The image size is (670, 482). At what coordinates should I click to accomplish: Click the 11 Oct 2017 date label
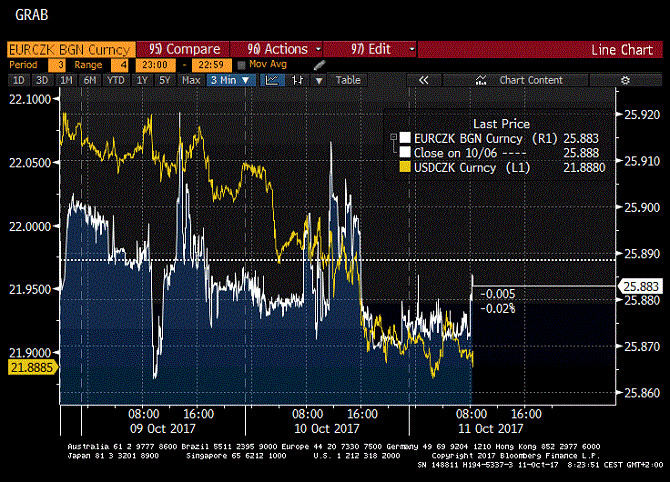click(491, 429)
